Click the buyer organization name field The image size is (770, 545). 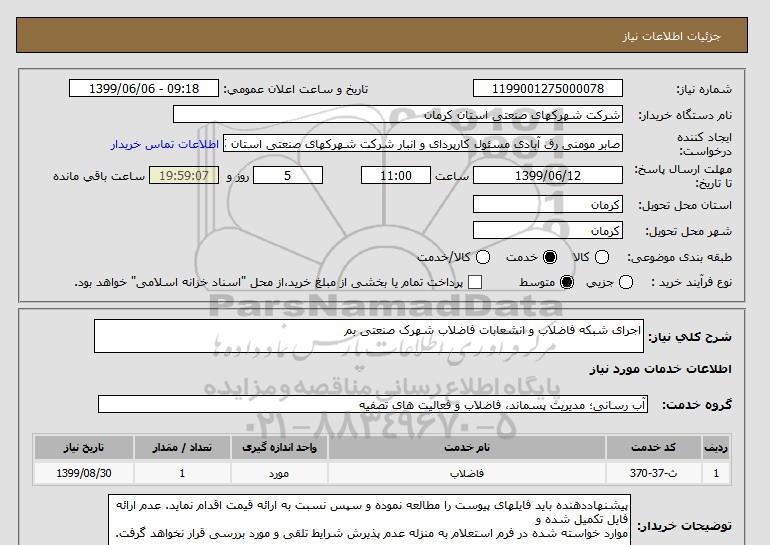click(398, 115)
